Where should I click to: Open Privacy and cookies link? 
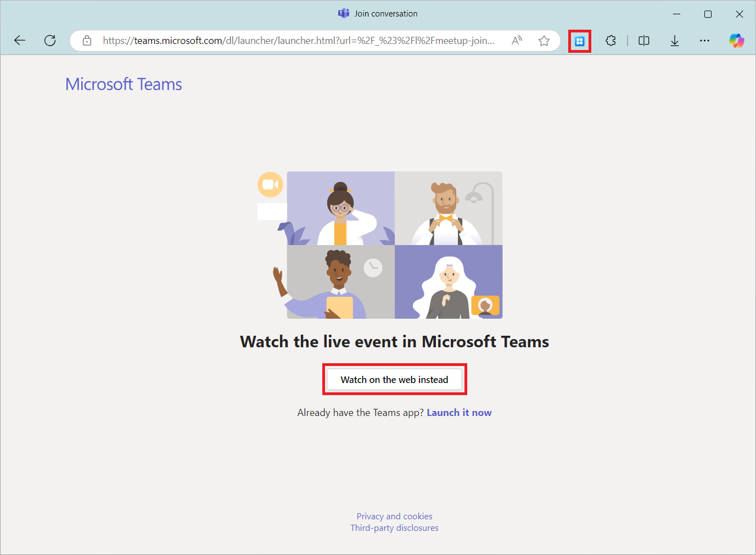point(395,517)
